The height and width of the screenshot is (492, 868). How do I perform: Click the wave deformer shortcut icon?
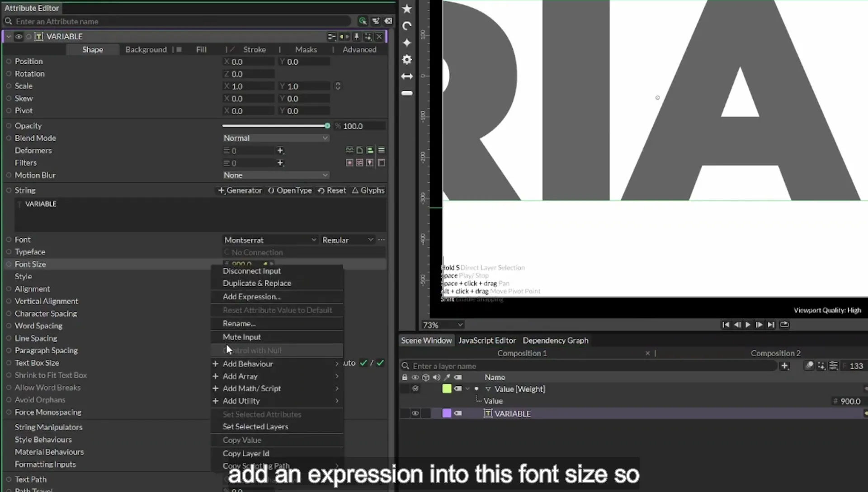pyautogui.click(x=349, y=150)
